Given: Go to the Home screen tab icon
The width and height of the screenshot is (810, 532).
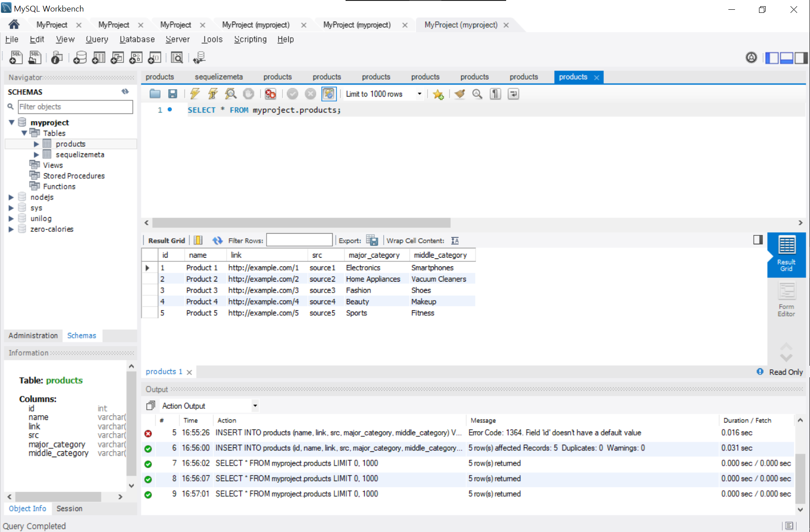Looking at the screenshot, I should pos(14,24).
